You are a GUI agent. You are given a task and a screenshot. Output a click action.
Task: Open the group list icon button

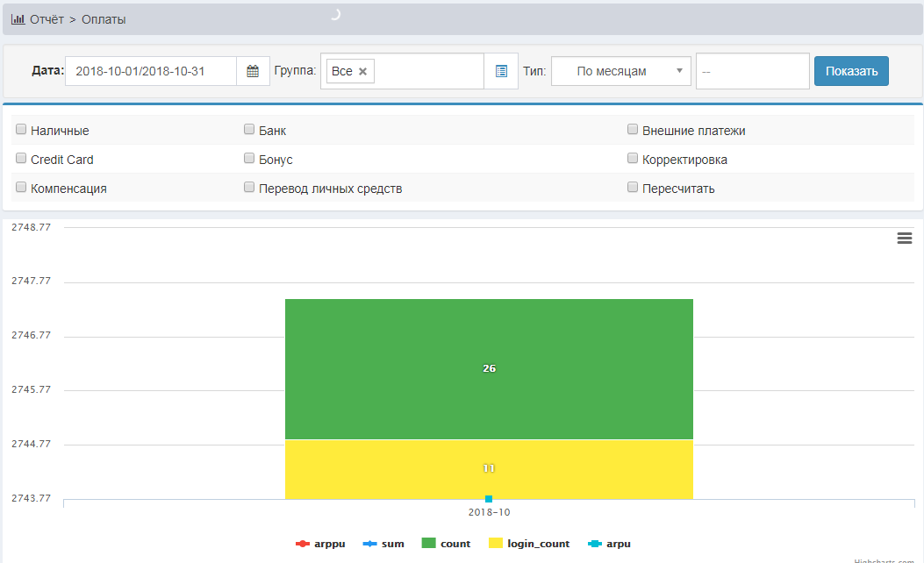click(501, 72)
